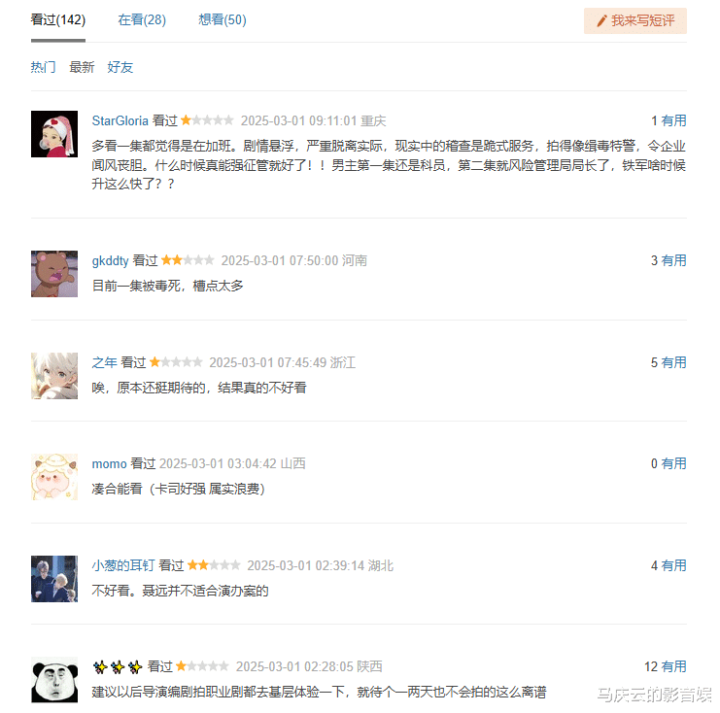Switch to the 想看(50) tab
This screenshot has height=713, width=720.
click(222, 20)
